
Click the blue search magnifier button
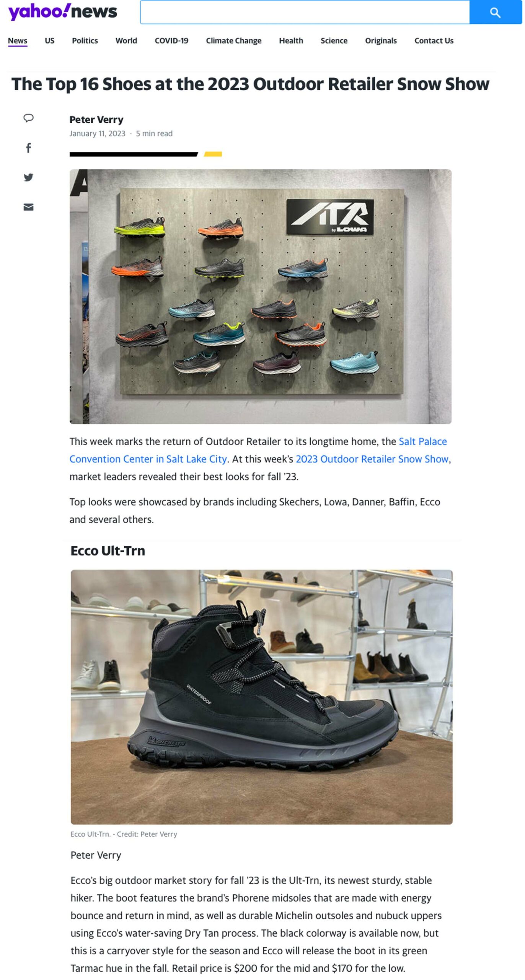495,12
